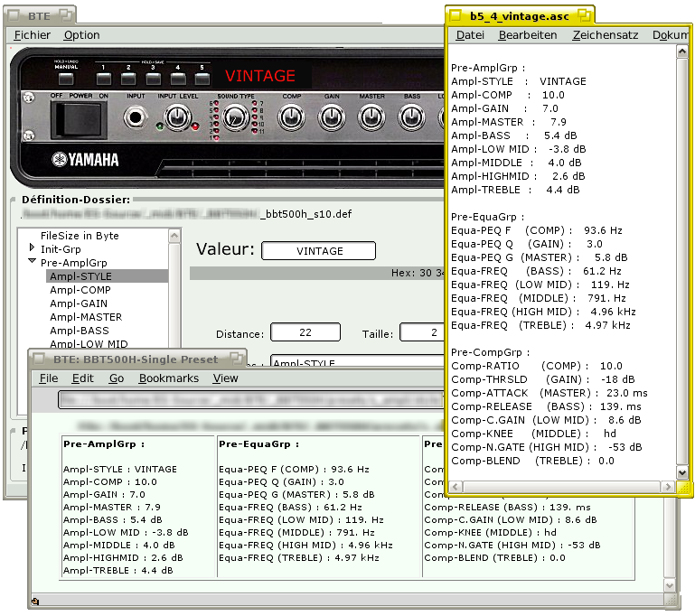Viewport: 695px width, 616px height.
Task: Select Ampl-STYLE in the tree
Action: coord(107,275)
